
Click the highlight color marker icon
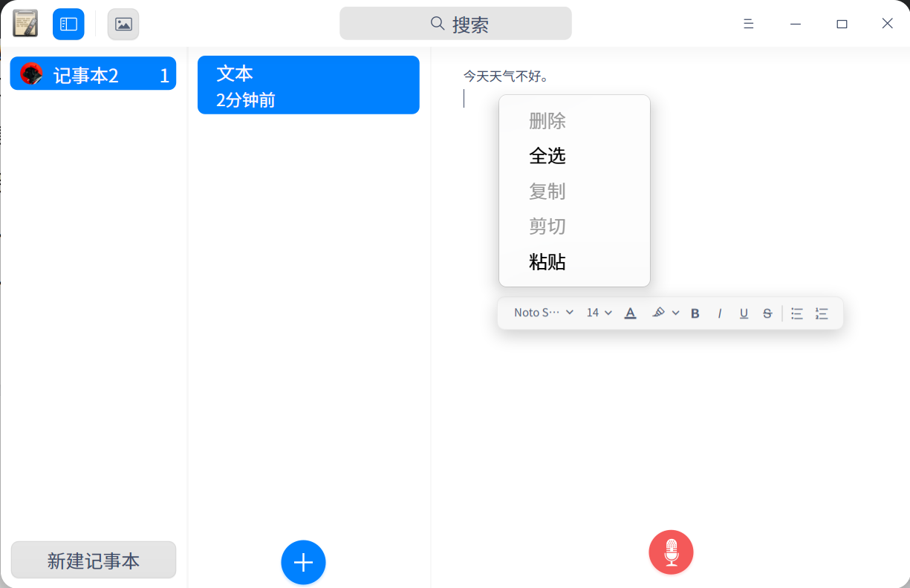point(658,313)
